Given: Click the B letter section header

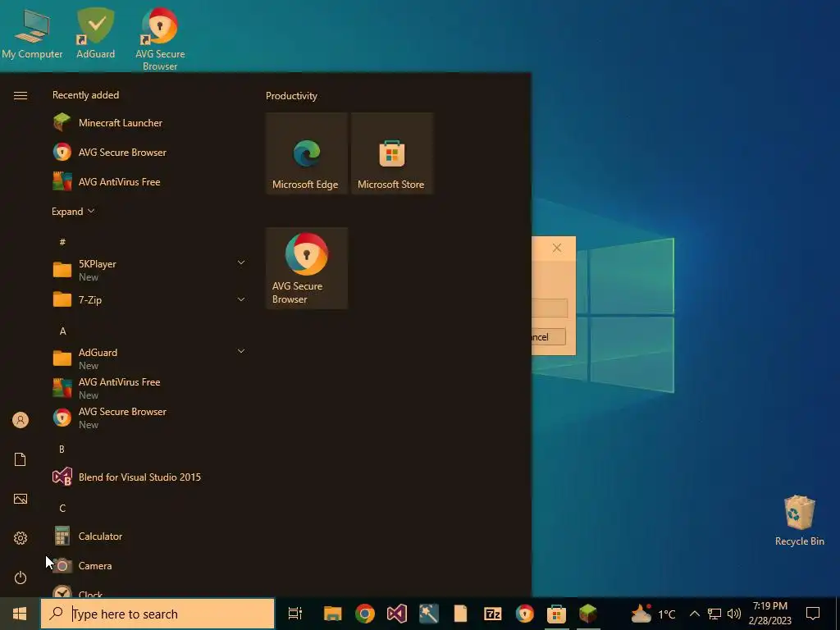Looking at the screenshot, I should [62, 449].
